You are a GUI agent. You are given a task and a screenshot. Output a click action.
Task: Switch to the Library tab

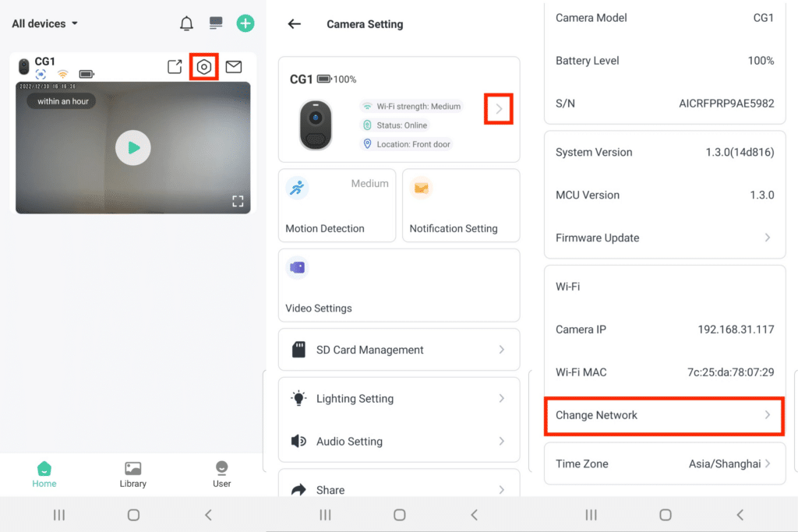(x=132, y=474)
